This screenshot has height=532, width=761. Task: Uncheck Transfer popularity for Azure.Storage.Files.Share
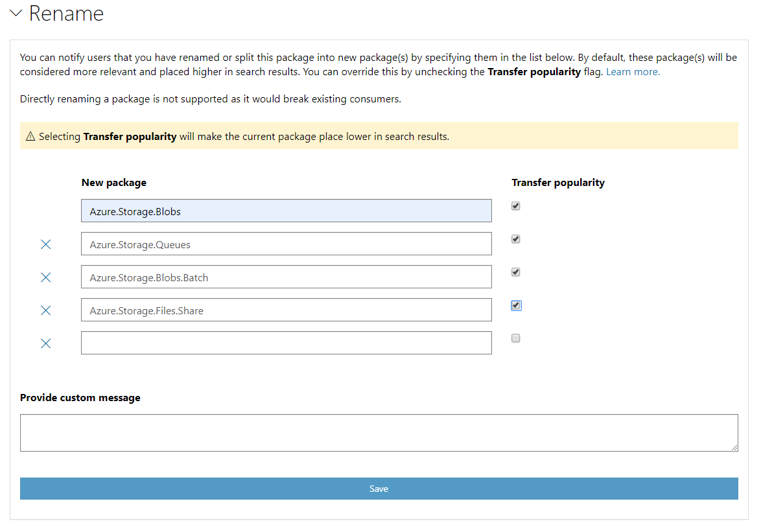click(516, 305)
